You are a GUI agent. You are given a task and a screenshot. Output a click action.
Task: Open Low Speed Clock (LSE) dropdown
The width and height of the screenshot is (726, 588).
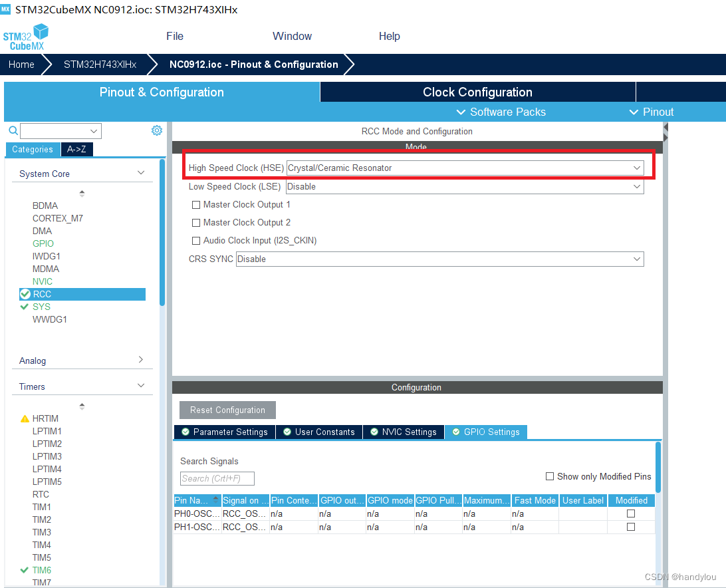pyautogui.click(x=465, y=186)
